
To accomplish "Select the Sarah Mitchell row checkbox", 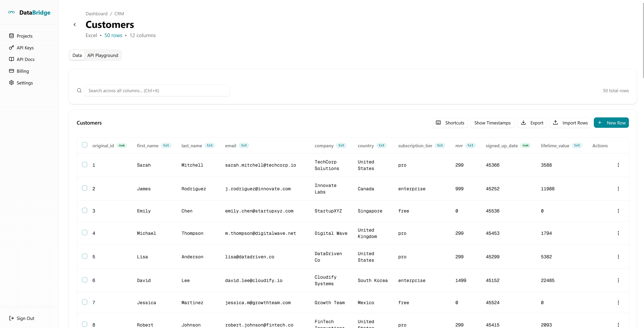I will 85,165.
